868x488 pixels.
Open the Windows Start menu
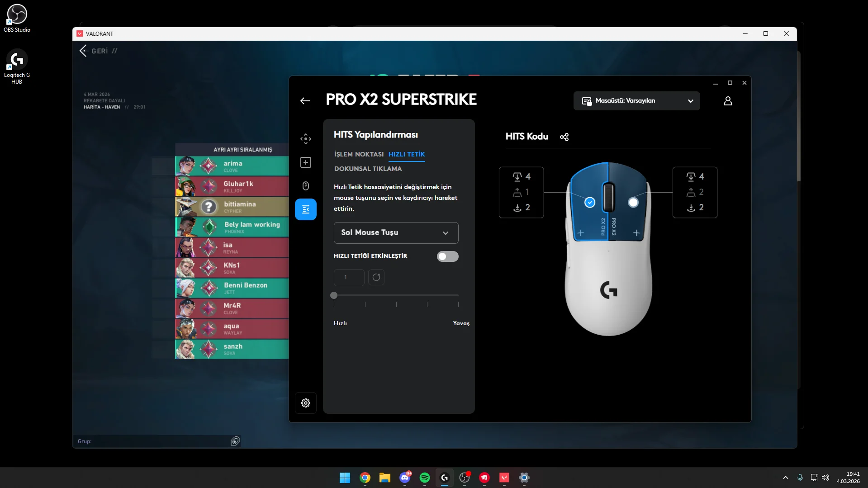tap(345, 478)
